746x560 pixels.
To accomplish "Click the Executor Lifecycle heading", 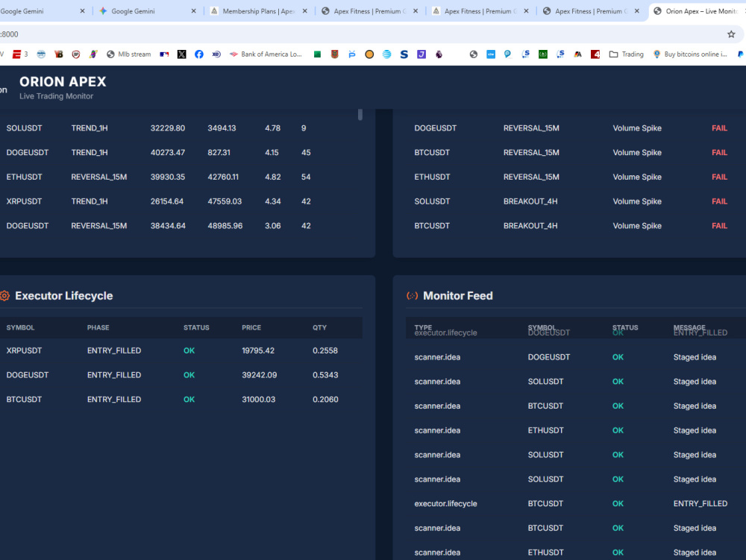I will coord(63,296).
